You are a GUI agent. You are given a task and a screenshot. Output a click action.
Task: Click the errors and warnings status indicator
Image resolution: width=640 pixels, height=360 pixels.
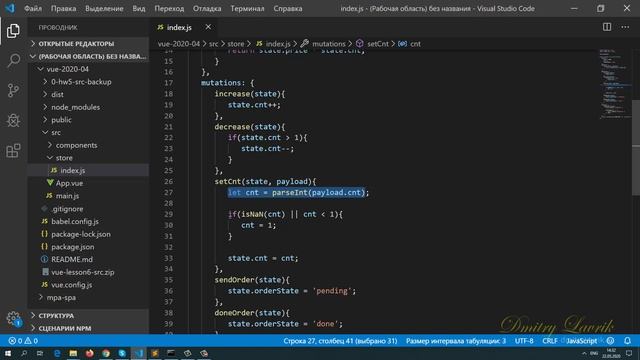[x=23, y=341]
